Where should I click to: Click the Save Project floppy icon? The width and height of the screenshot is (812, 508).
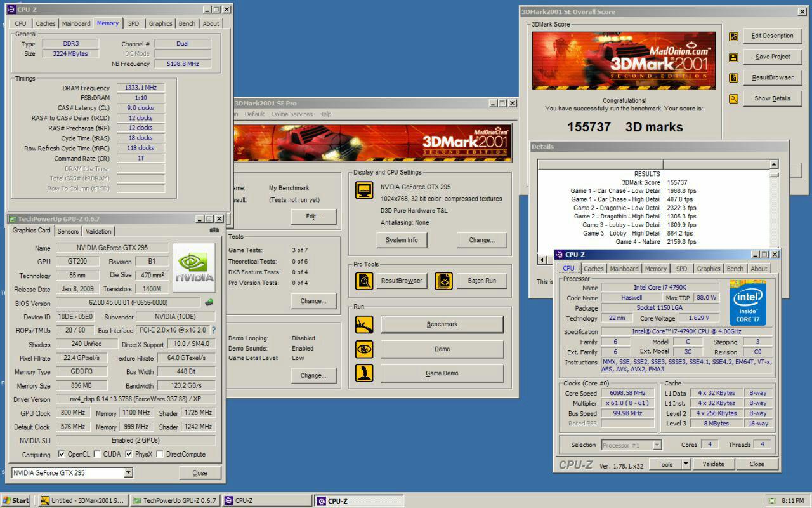(733, 57)
